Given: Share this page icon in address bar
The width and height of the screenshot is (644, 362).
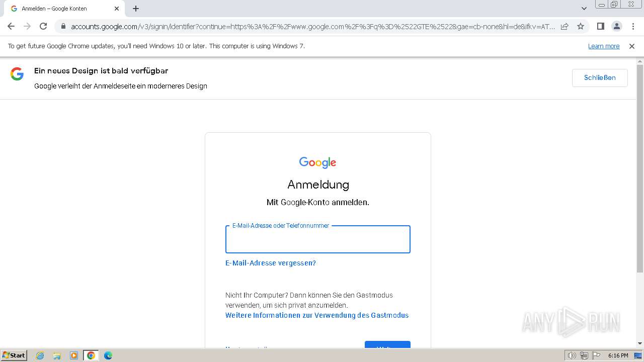Looking at the screenshot, I should point(565,26).
